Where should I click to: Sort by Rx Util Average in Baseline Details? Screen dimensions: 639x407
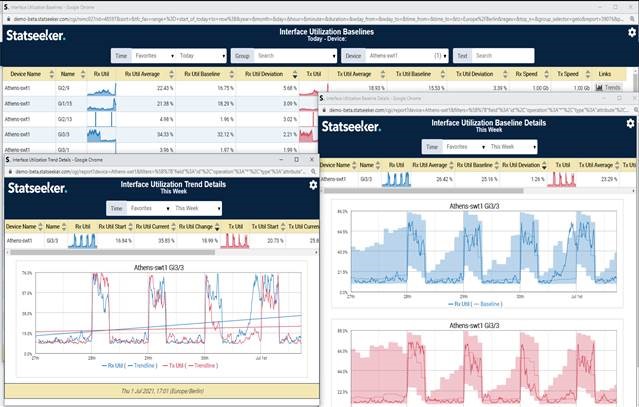pos(451,165)
